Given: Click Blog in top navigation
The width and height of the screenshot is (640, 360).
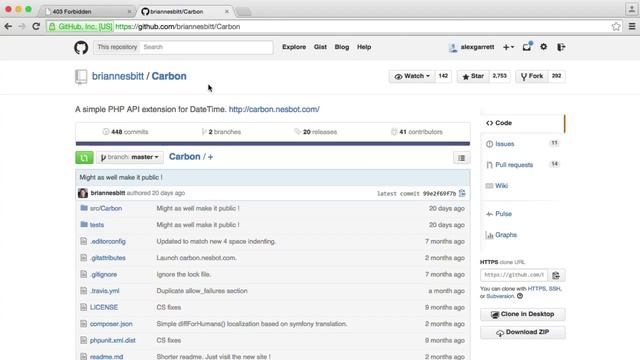Looking at the screenshot, I should pos(342,47).
